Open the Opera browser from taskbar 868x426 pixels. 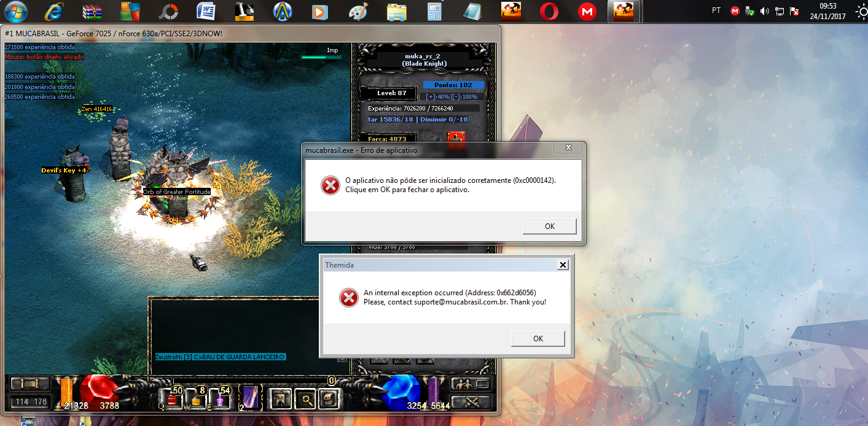click(x=549, y=11)
